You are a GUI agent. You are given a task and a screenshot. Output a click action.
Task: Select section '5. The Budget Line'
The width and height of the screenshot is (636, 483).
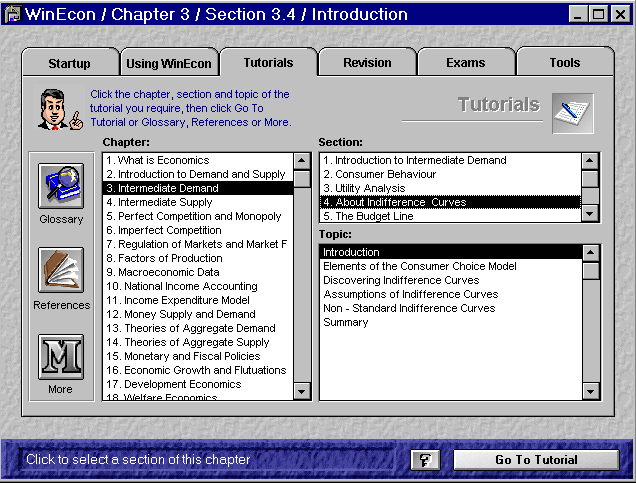point(451,216)
